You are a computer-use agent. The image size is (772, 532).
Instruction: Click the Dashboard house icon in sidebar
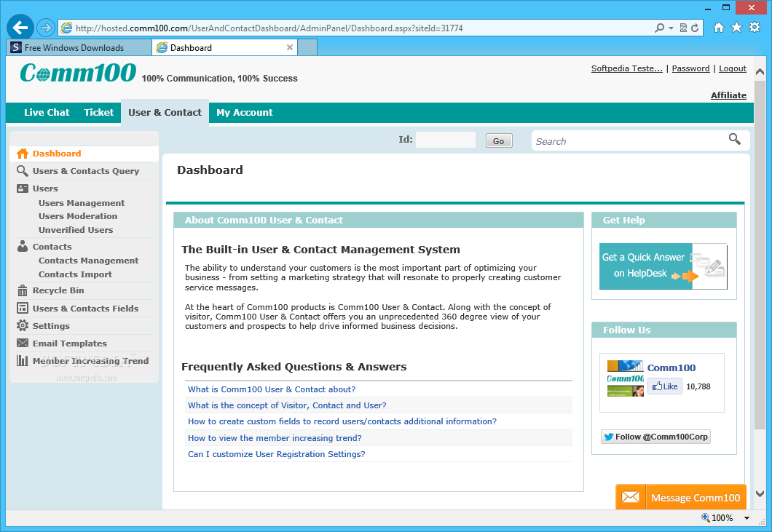coord(23,154)
